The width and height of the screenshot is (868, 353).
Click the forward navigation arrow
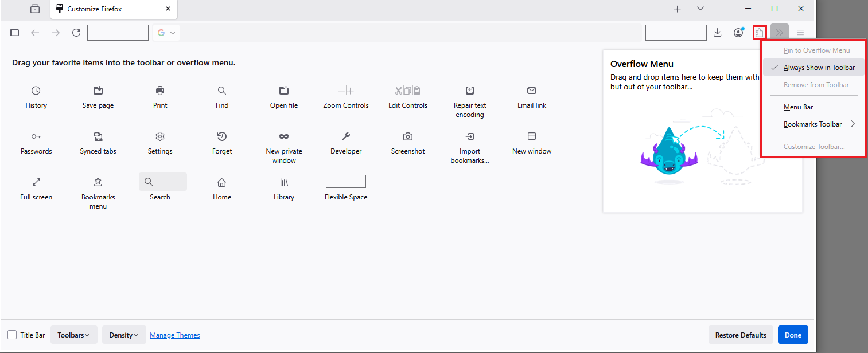point(56,33)
